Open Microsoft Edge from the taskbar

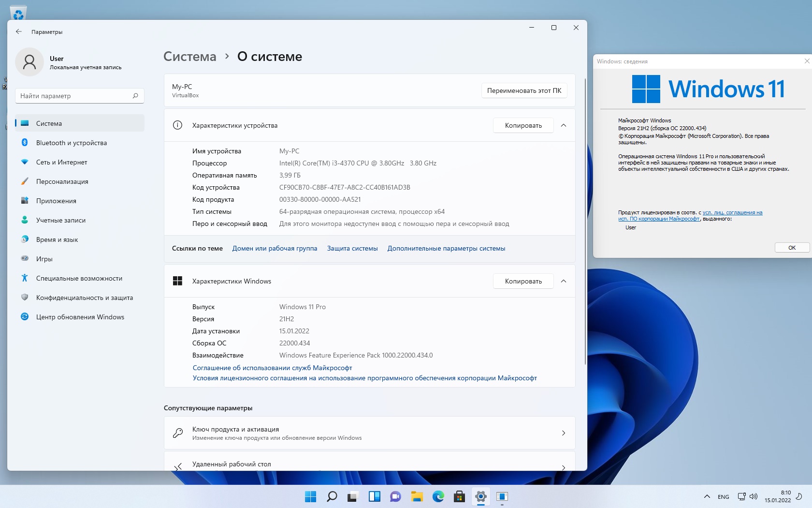point(438,496)
